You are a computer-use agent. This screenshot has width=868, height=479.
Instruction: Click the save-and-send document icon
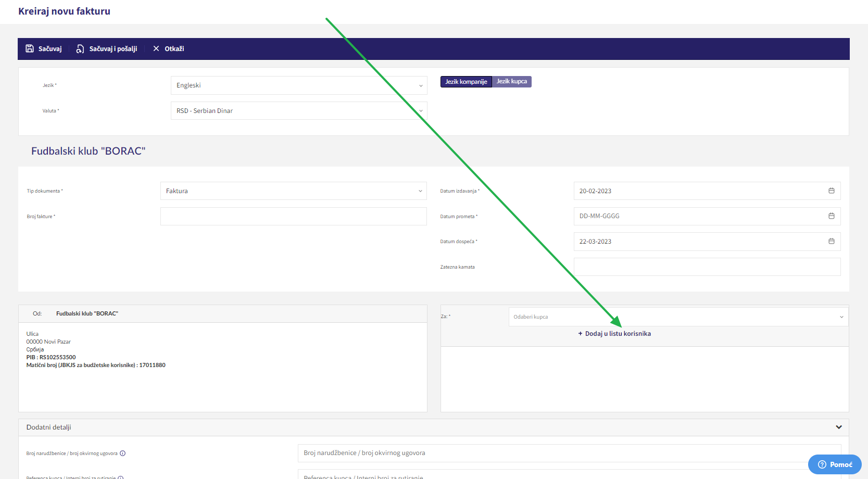pos(80,49)
